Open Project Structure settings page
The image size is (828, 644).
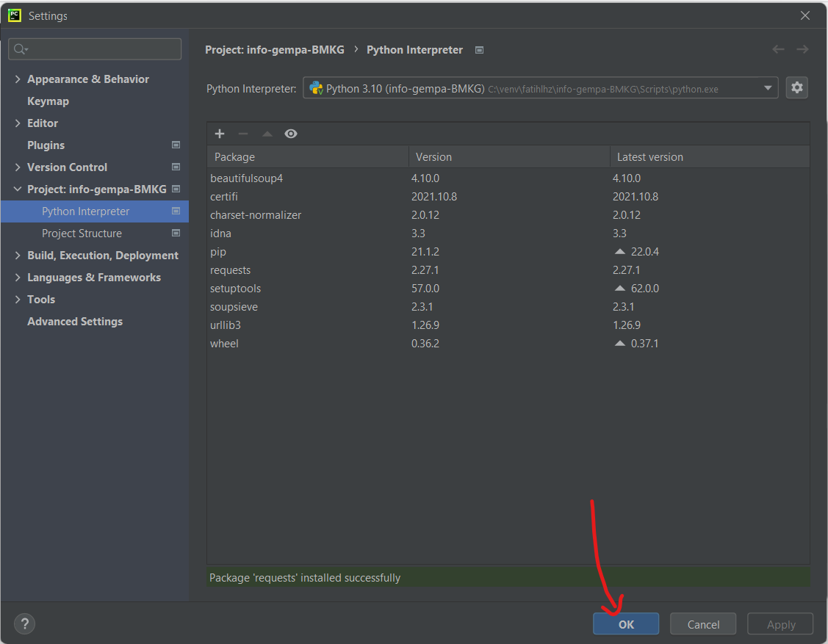[x=81, y=233]
